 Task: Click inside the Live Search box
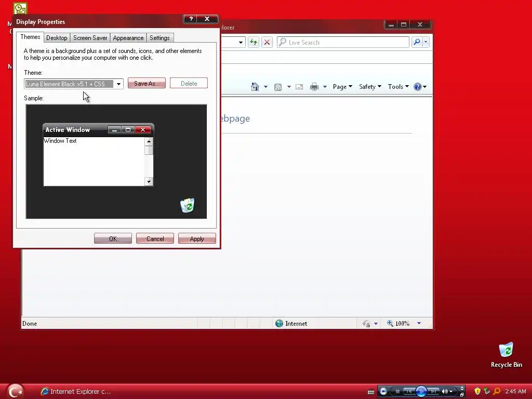pos(343,43)
